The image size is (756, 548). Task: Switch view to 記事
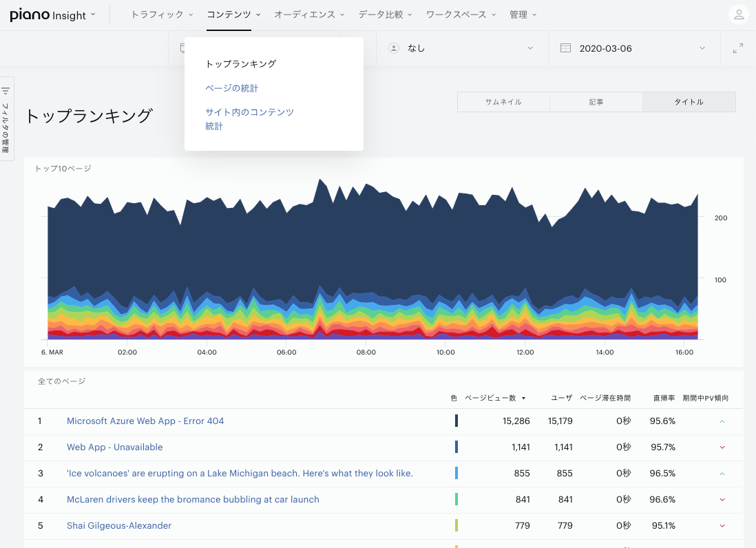click(x=596, y=102)
